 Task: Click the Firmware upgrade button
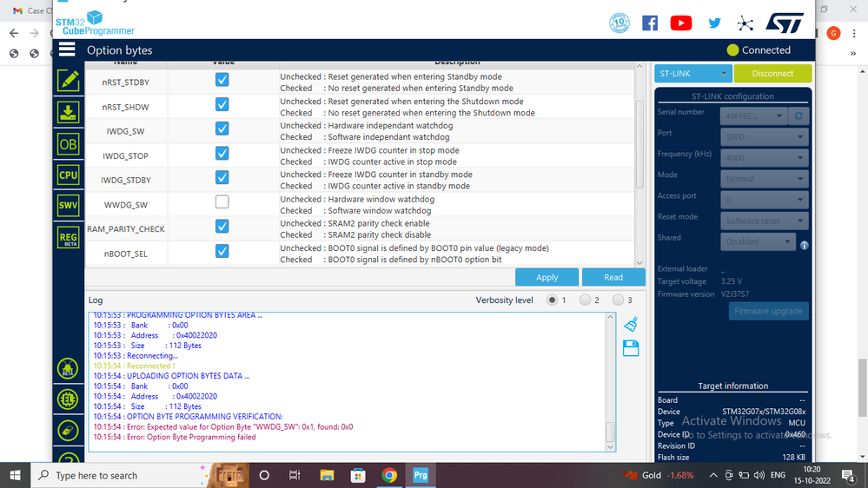[x=768, y=311]
